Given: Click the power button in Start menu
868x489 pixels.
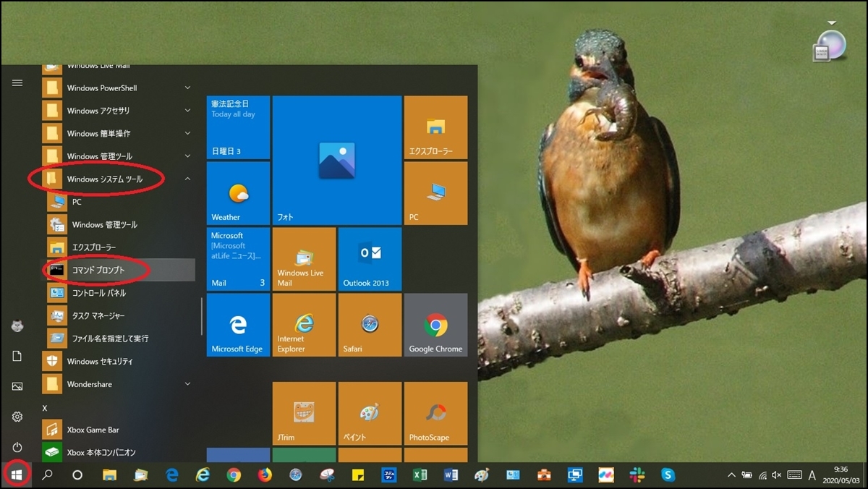Looking at the screenshot, I should pyautogui.click(x=17, y=448).
